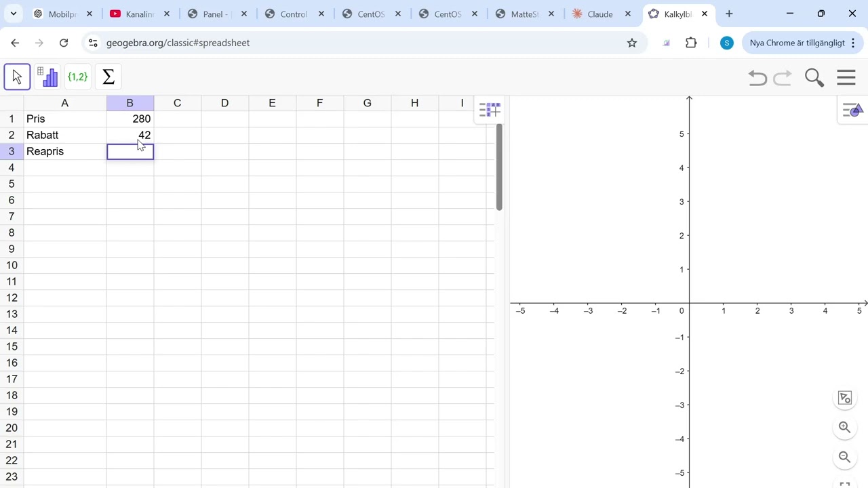Screen dimensions: 868x488
Task: Toggle the graphics view style bar icon
Action: [852, 110]
